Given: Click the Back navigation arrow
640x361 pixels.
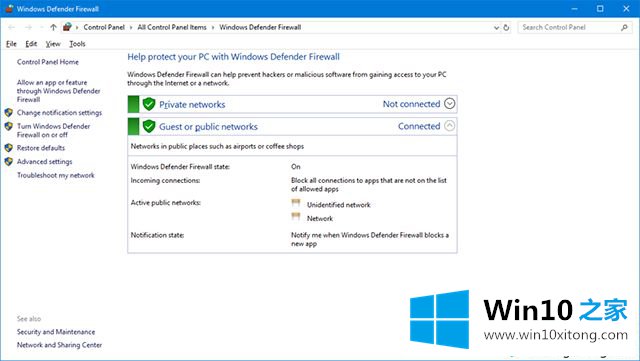Looking at the screenshot, I should point(11,27).
